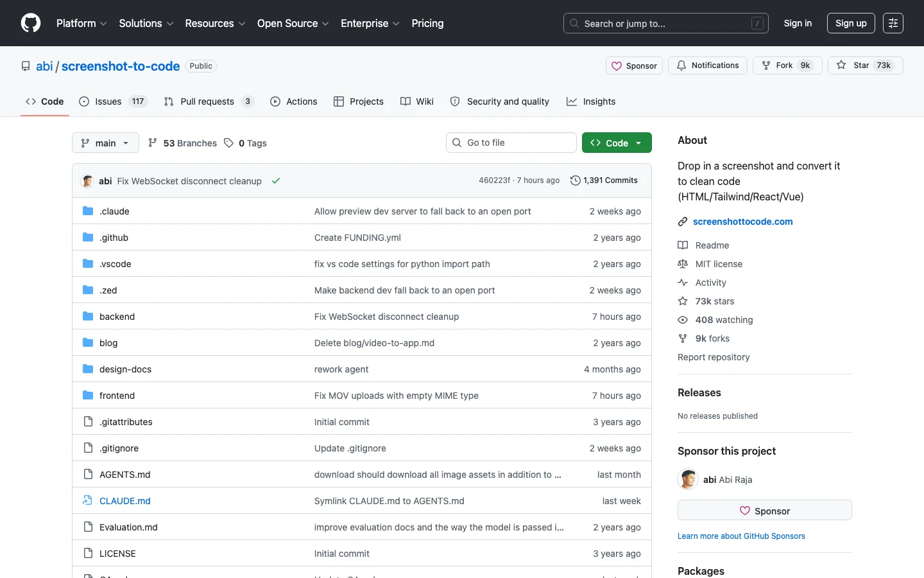
Task: Open the command palette slash icon
Action: (757, 23)
